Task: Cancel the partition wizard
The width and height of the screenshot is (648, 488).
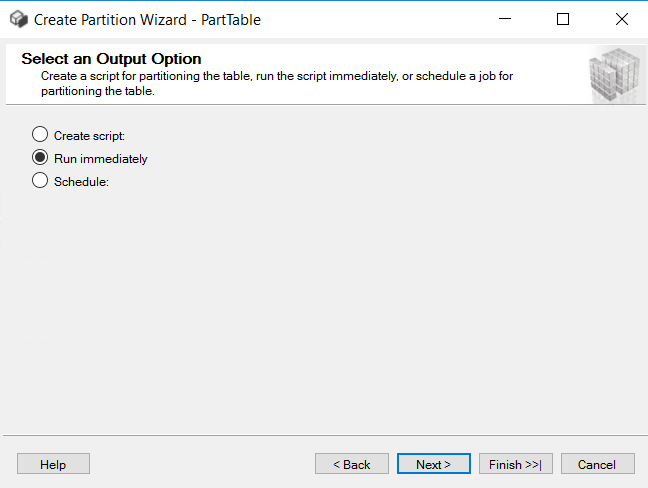Action: (597, 464)
